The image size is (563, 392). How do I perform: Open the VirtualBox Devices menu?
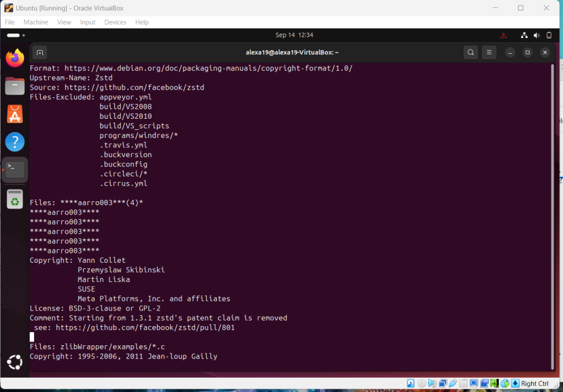tap(115, 22)
